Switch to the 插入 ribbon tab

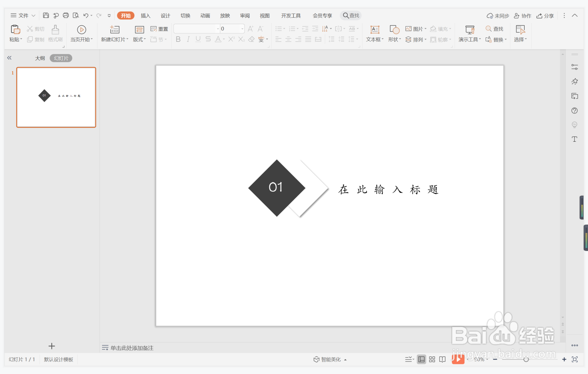pyautogui.click(x=145, y=15)
